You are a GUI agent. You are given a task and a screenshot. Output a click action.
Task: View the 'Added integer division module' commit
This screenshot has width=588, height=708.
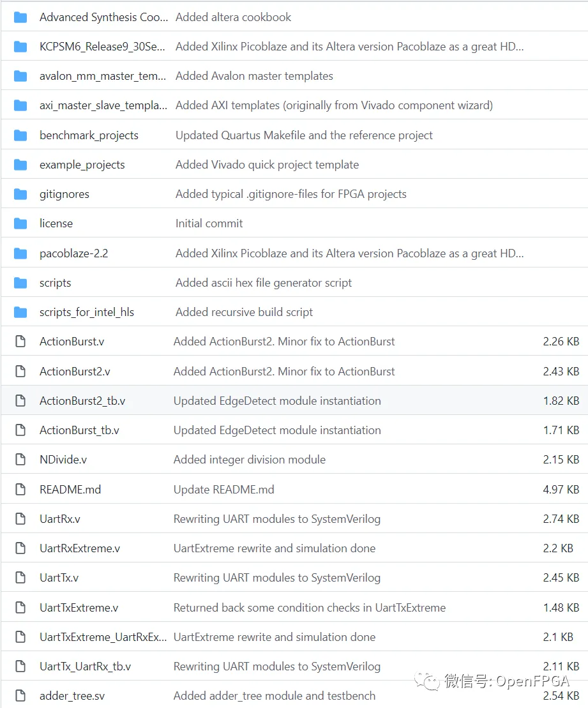[249, 460]
